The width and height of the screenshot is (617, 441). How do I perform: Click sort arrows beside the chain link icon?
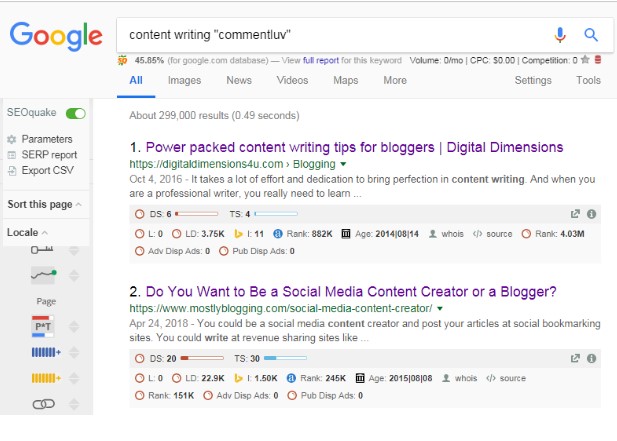(74, 404)
